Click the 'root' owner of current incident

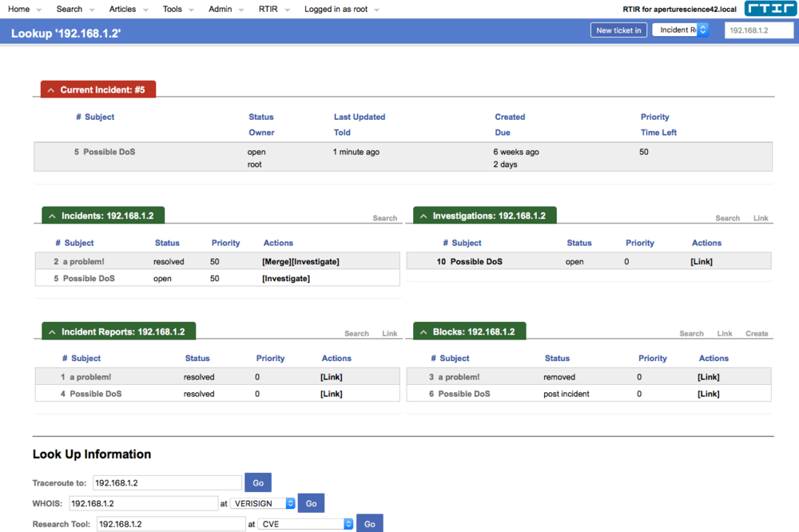point(254,164)
